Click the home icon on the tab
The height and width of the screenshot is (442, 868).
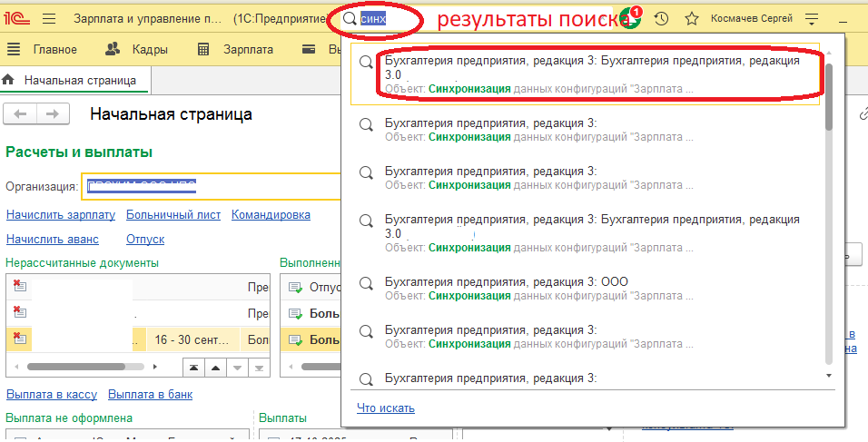pos(8,80)
